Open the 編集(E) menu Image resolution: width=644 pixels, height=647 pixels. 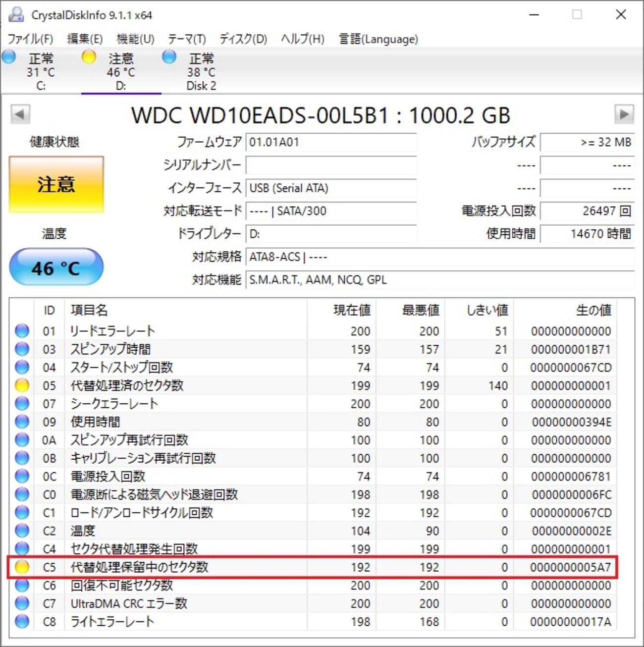tap(85, 39)
